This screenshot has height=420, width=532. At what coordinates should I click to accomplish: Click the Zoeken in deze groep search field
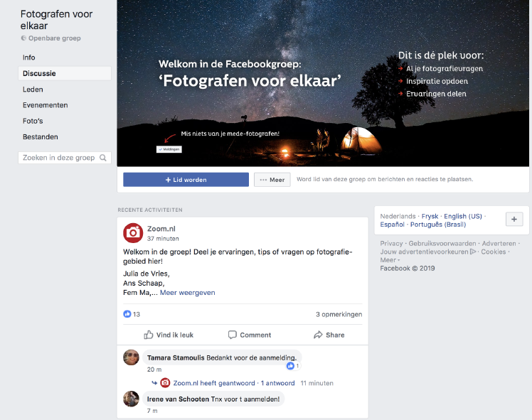(65, 158)
